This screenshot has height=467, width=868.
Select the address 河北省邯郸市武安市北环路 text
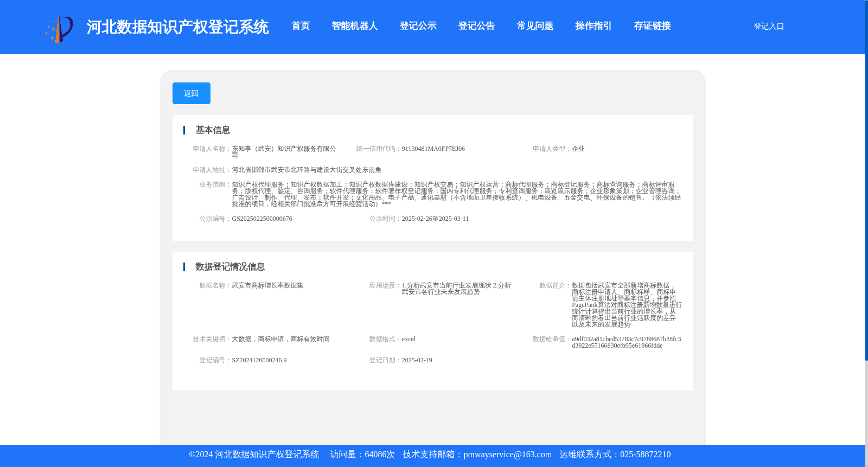pos(307,170)
